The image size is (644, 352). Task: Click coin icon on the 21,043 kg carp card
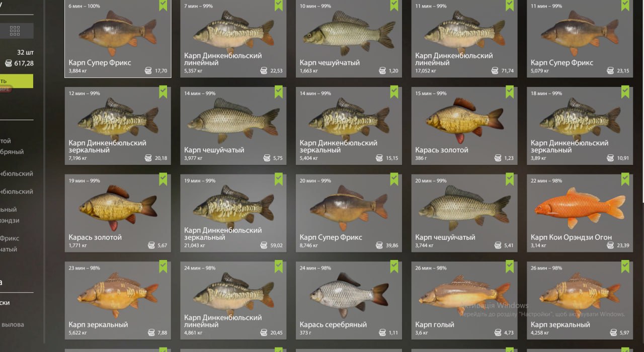pyautogui.click(x=264, y=245)
